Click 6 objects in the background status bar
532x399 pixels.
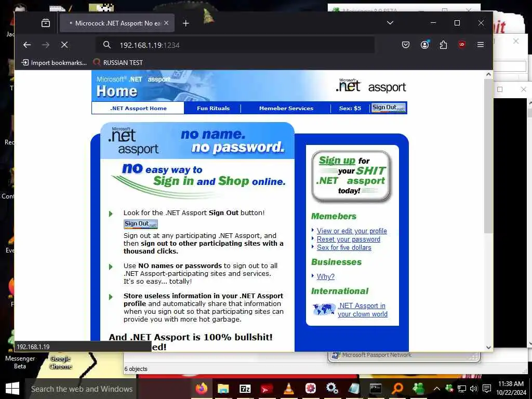pos(136,369)
